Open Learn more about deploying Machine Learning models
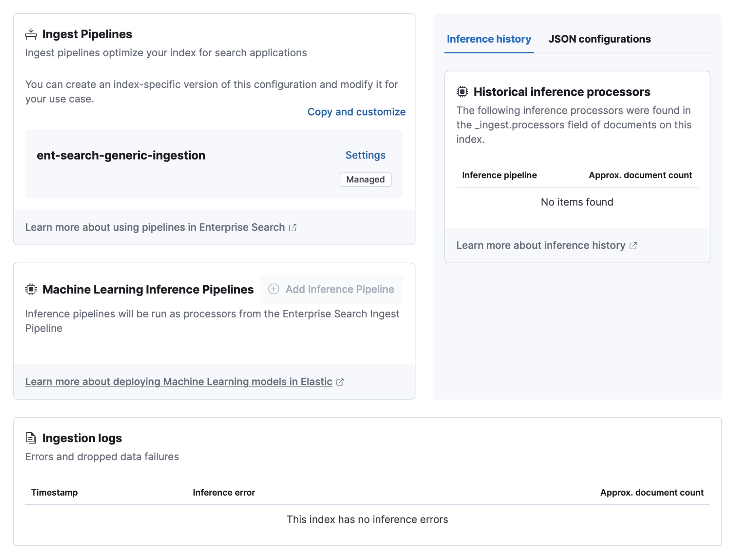735x560 pixels. click(179, 382)
